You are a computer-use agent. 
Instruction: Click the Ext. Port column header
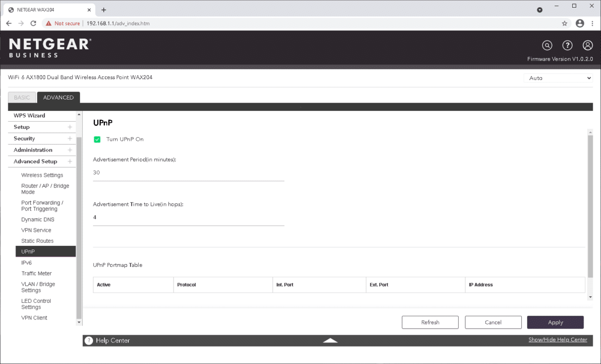(x=416, y=285)
